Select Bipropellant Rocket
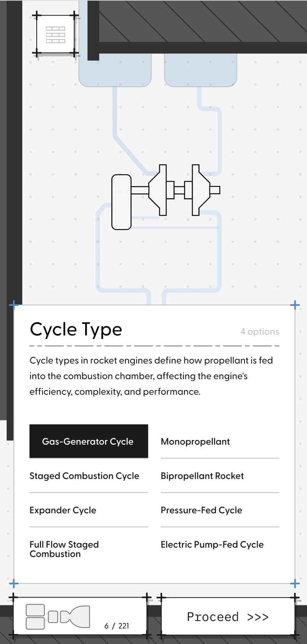The image size is (307, 644). (202, 475)
